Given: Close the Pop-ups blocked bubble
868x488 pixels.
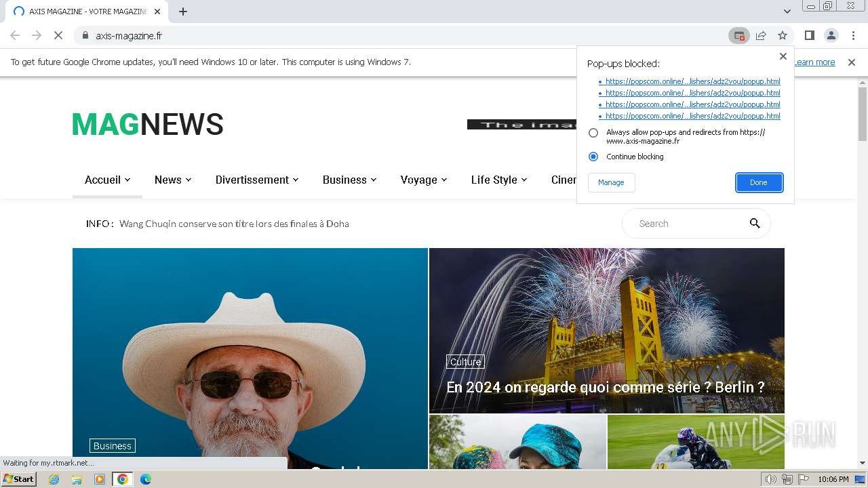Looking at the screenshot, I should (x=783, y=56).
